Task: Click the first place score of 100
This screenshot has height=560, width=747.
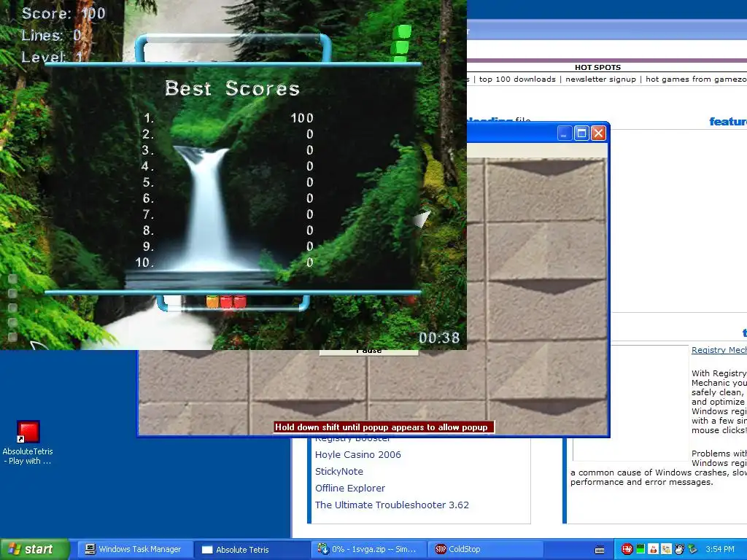Action: (302, 118)
